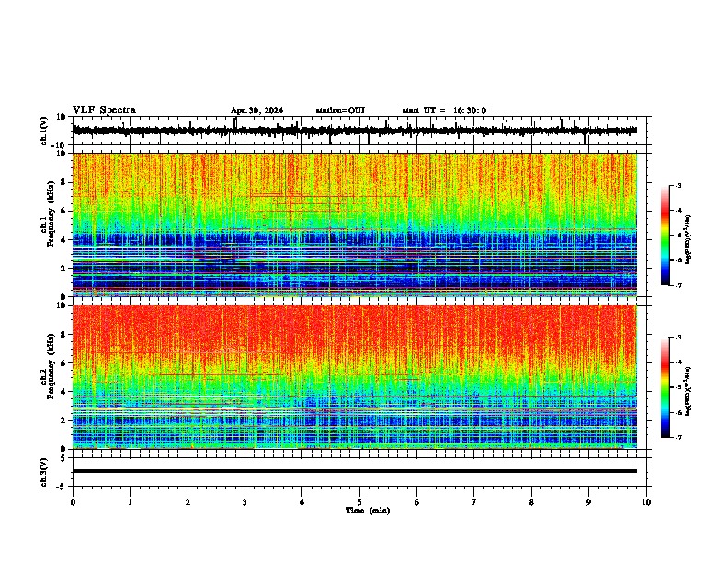The width and height of the screenshot is (728, 563).
Task: Click the ch.1 voltage waveform trace
Action: click(x=354, y=131)
